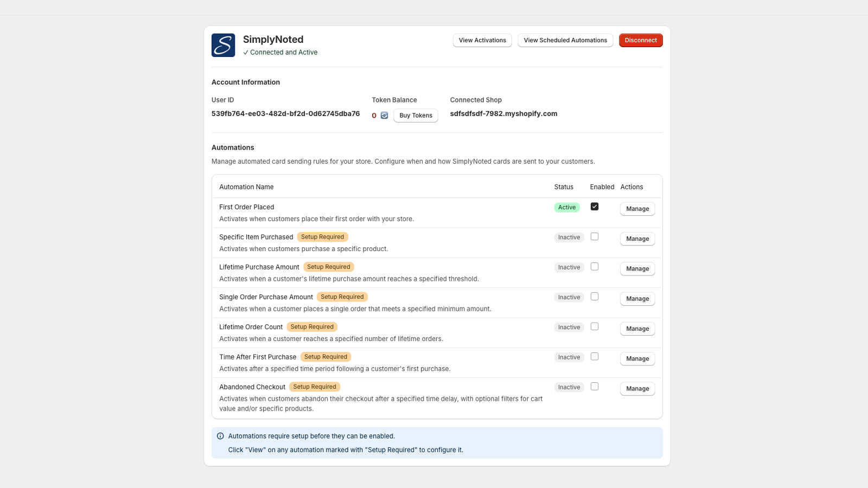Select the connected shop domain text
868x488 pixels.
(x=503, y=114)
